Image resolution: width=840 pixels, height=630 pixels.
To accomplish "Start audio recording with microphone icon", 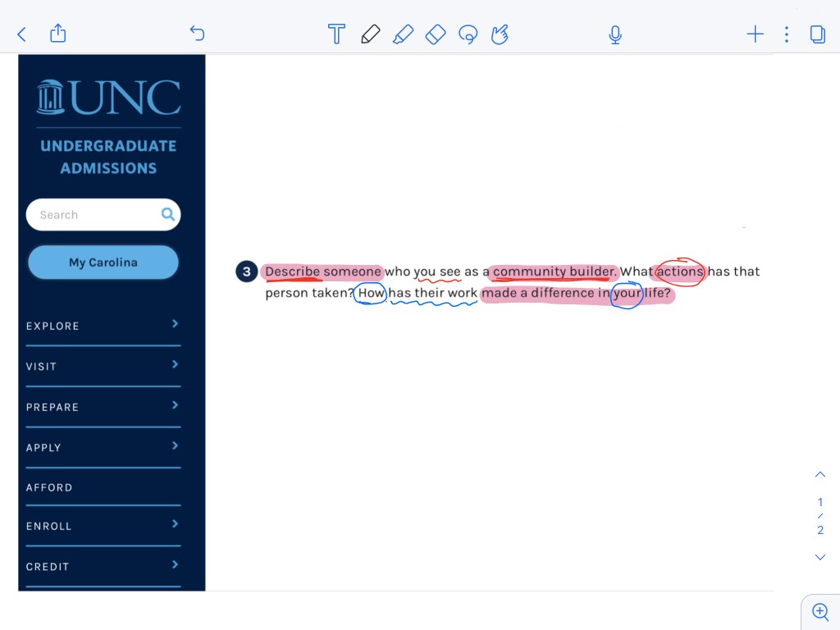I will click(615, 34).
